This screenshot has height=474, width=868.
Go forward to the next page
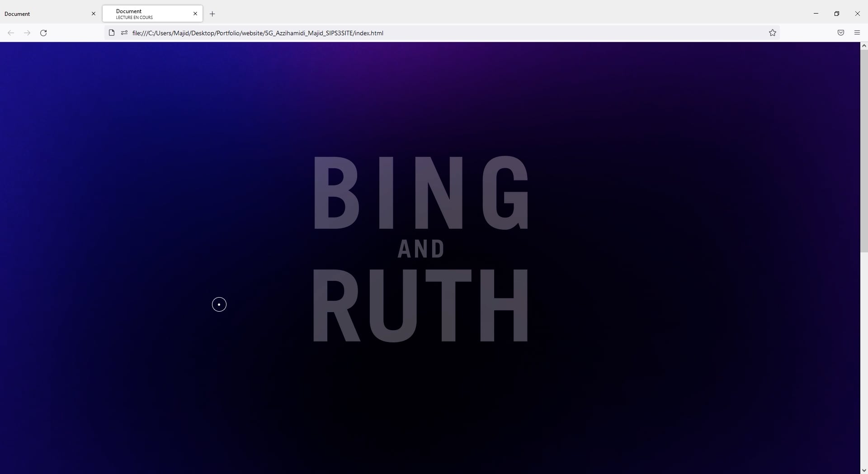click(x=27, y=33)
